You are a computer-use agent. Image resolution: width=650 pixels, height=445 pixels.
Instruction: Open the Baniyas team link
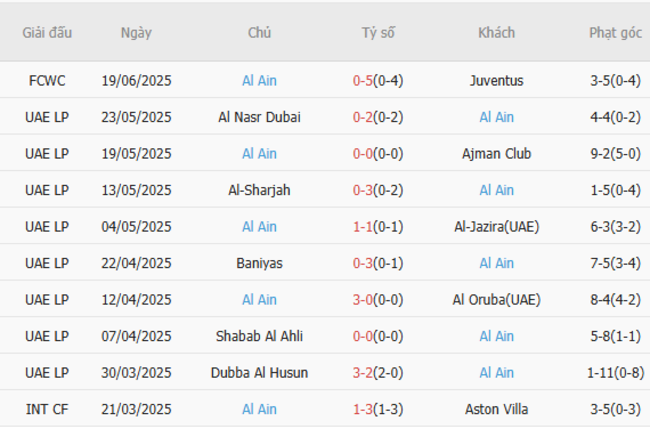[x=259, y=263]
